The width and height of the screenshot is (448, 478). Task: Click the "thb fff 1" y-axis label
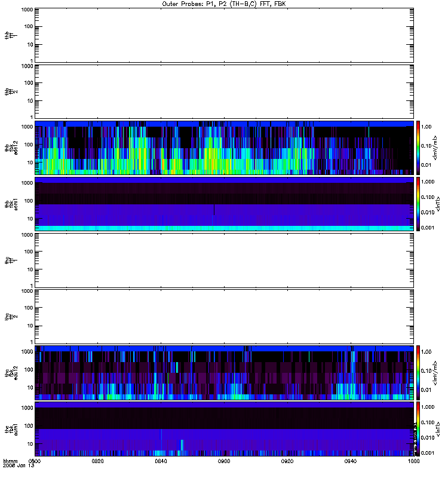point(11,35)
